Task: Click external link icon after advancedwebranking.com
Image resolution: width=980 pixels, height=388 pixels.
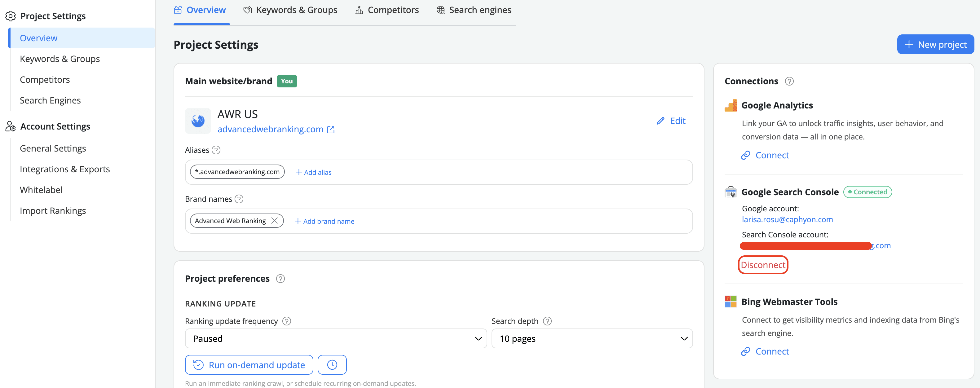Action: coord(331,130)
